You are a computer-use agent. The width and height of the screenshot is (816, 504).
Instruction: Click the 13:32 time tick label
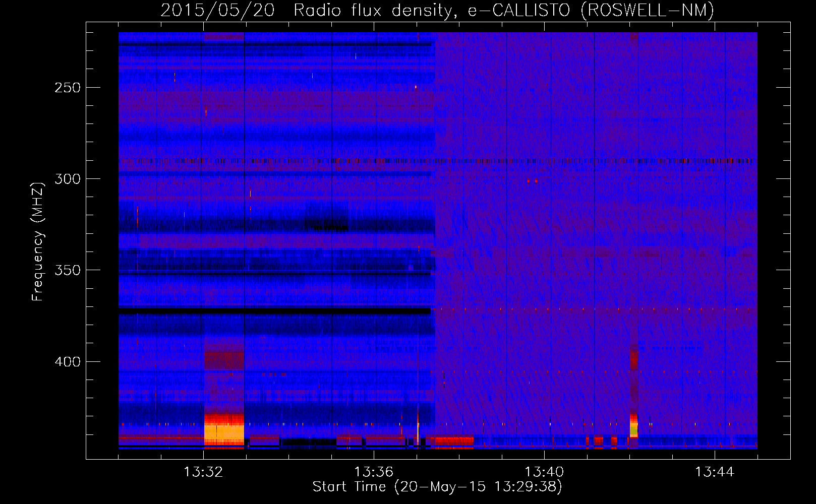click(203, 472)
